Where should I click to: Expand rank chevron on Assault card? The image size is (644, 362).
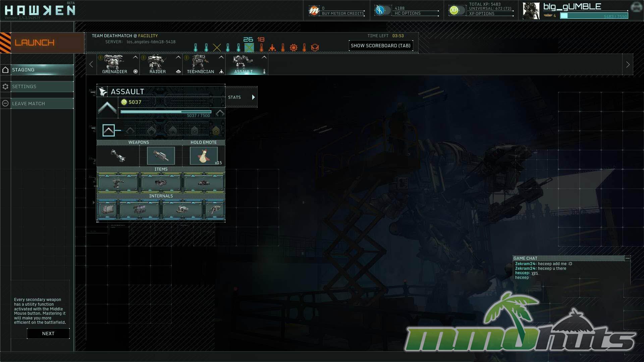[264, 57]
